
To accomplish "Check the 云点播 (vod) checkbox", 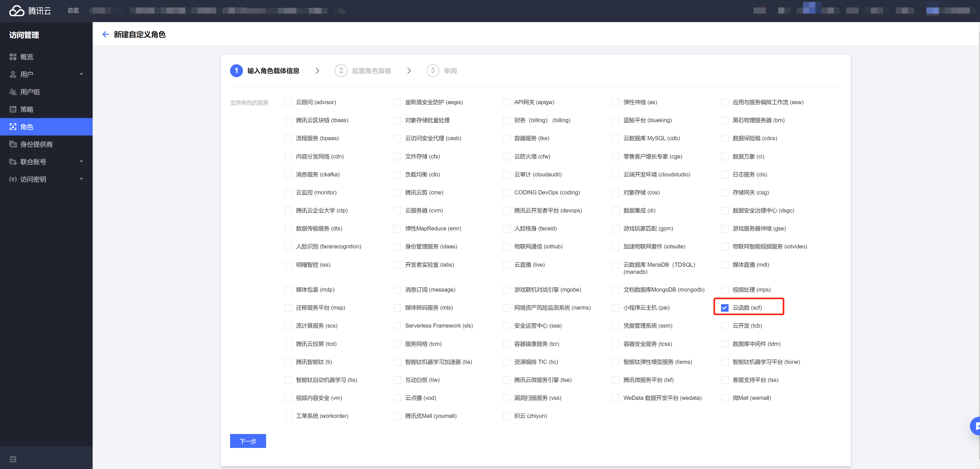I will pos(397,398).
